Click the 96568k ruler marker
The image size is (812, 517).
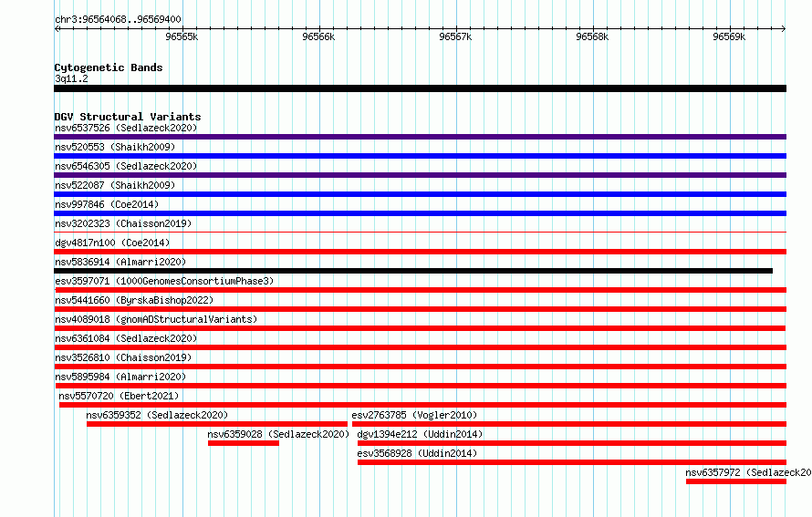tap(592, 36)
